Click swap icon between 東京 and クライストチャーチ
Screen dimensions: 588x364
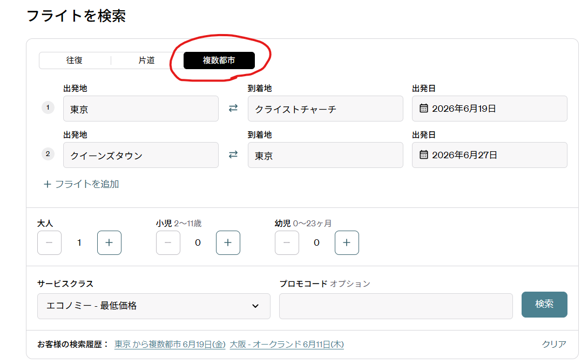(233, 109)
